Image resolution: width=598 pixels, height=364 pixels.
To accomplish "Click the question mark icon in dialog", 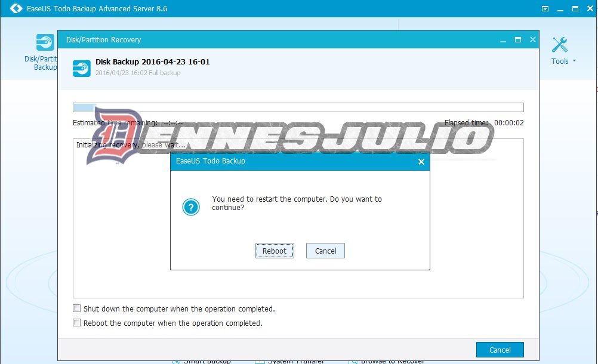I will pos(191,207).
